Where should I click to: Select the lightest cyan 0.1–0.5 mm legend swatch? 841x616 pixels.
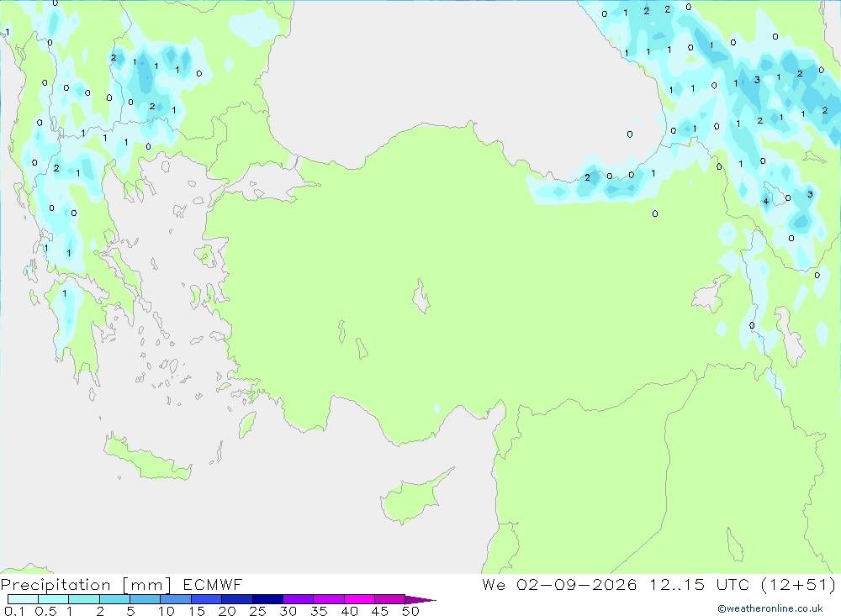[x=23, y=599]
